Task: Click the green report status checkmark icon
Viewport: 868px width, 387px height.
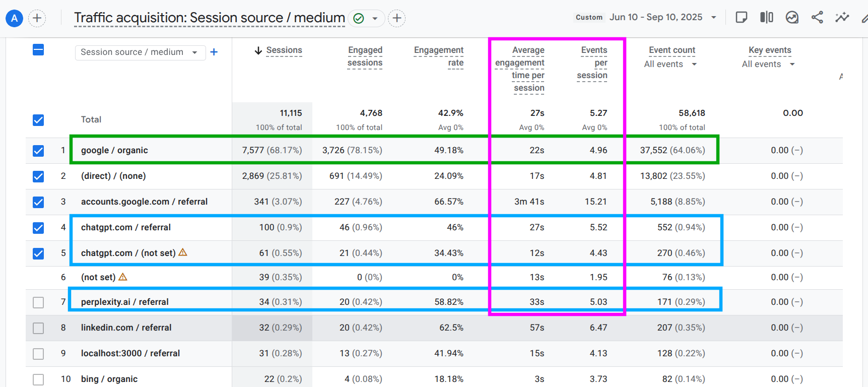Action: (x=359, y=19)
